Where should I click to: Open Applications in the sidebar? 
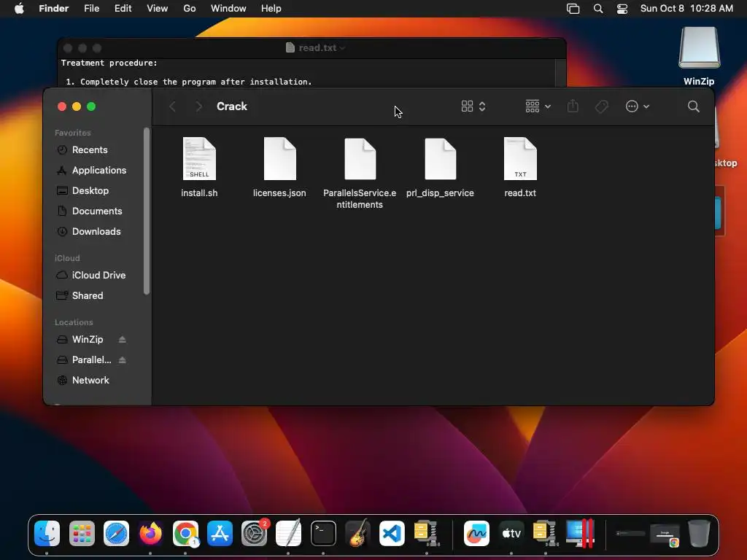click(98, 170)
